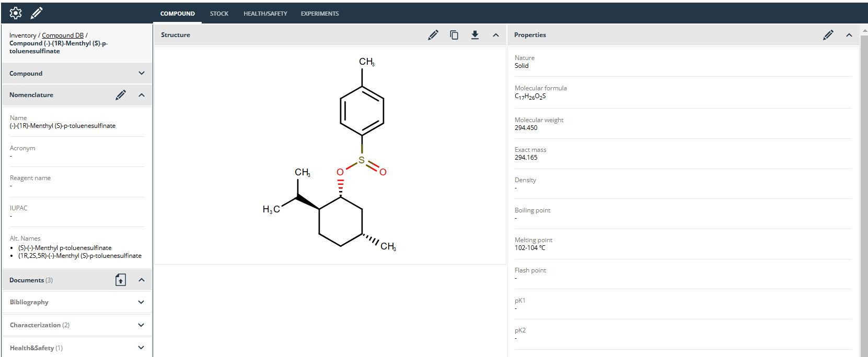Collapse the Documents section
Screen dimensions: 868x357
tap(142, 280)
